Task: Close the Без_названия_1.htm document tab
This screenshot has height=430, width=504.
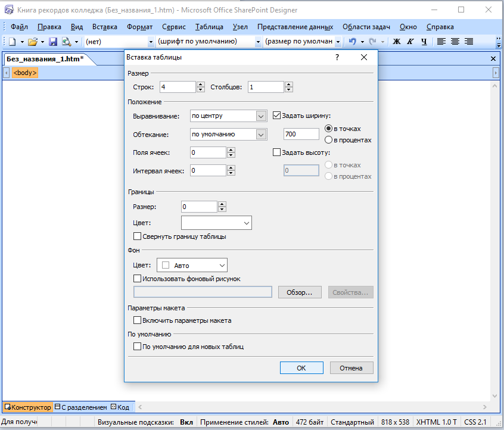Action: (x=493, y=59)
